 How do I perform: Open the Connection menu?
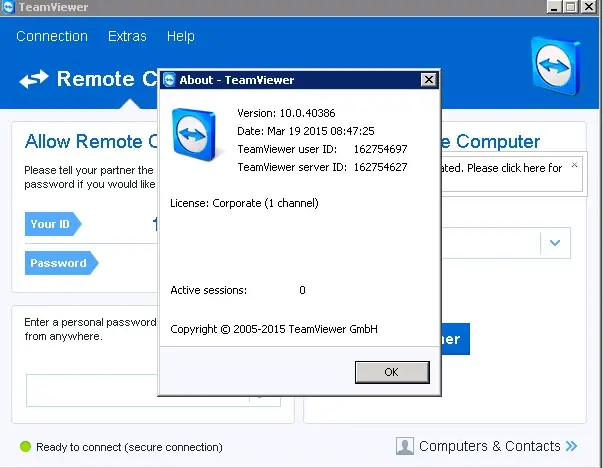coord(52,36)
